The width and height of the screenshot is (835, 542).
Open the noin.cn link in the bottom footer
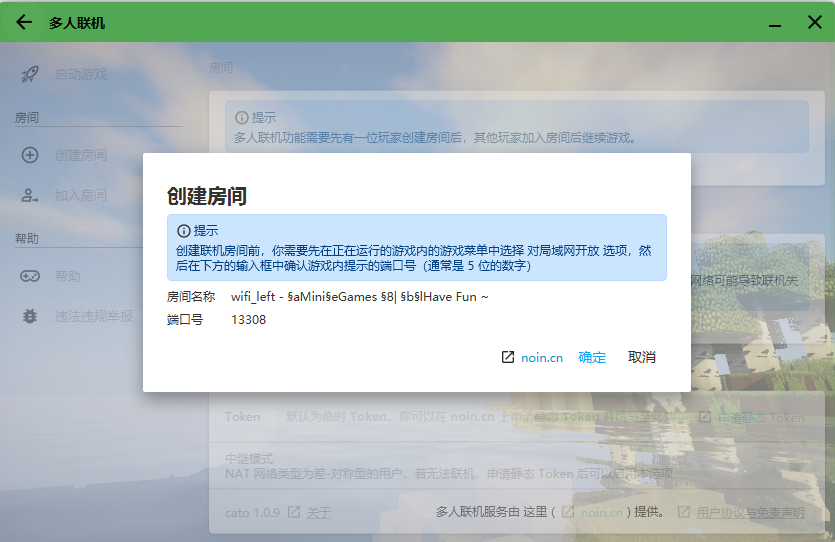(600, 512)
